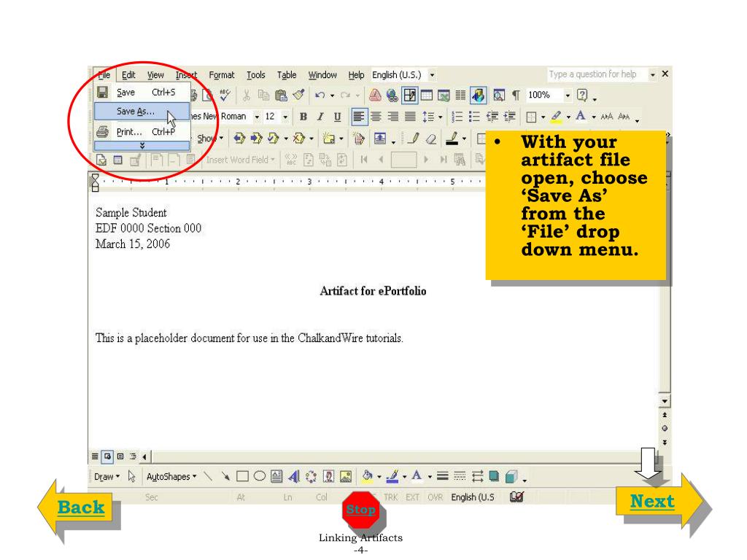Click the Insert Hyperlink globe icon

click(x=392, y=96)
